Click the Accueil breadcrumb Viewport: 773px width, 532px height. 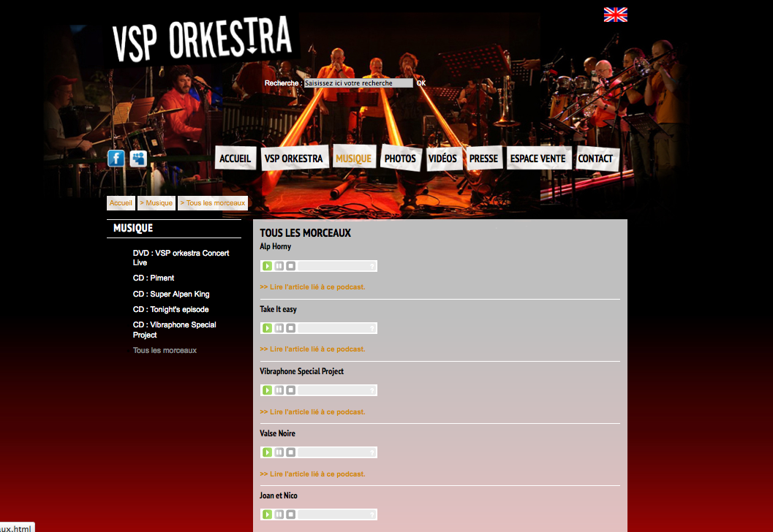pyautogui.click(x=121, y=203)
